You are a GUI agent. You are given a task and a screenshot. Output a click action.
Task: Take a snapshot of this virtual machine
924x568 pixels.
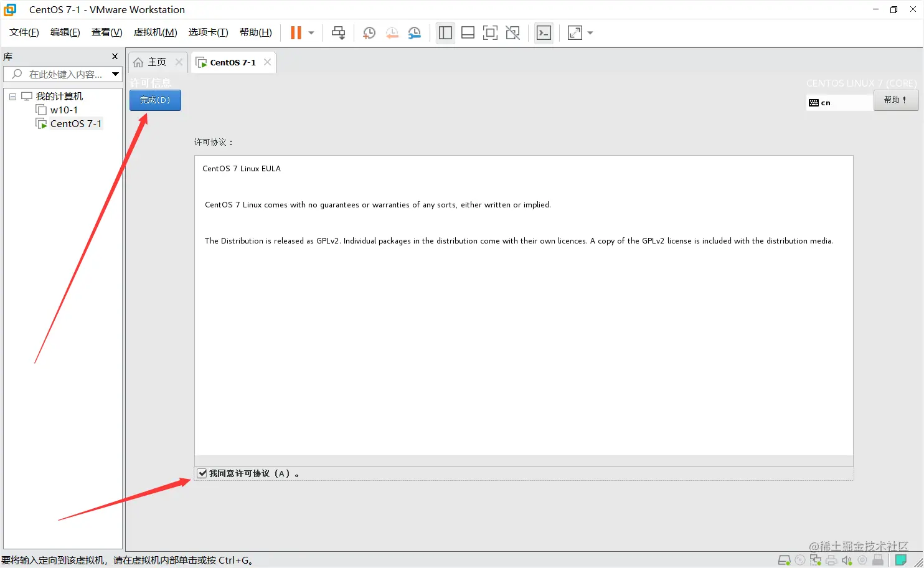coord(369,33)
